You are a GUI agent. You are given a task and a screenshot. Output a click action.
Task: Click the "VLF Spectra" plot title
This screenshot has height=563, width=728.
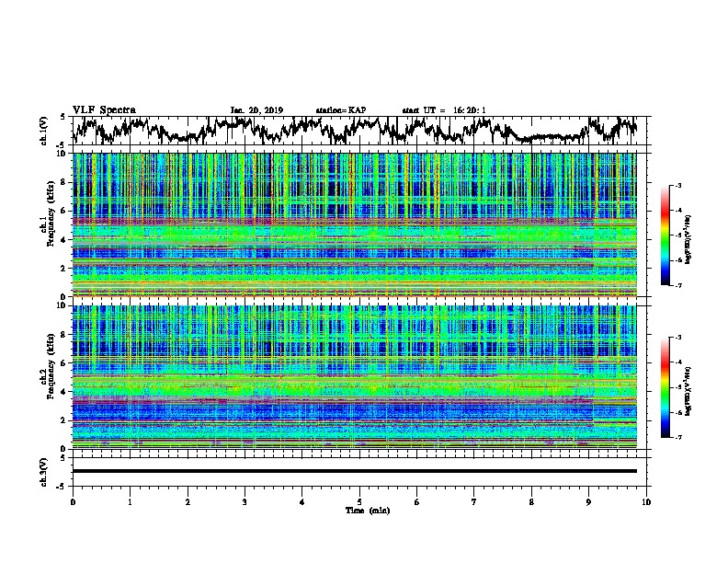[104, 110]
